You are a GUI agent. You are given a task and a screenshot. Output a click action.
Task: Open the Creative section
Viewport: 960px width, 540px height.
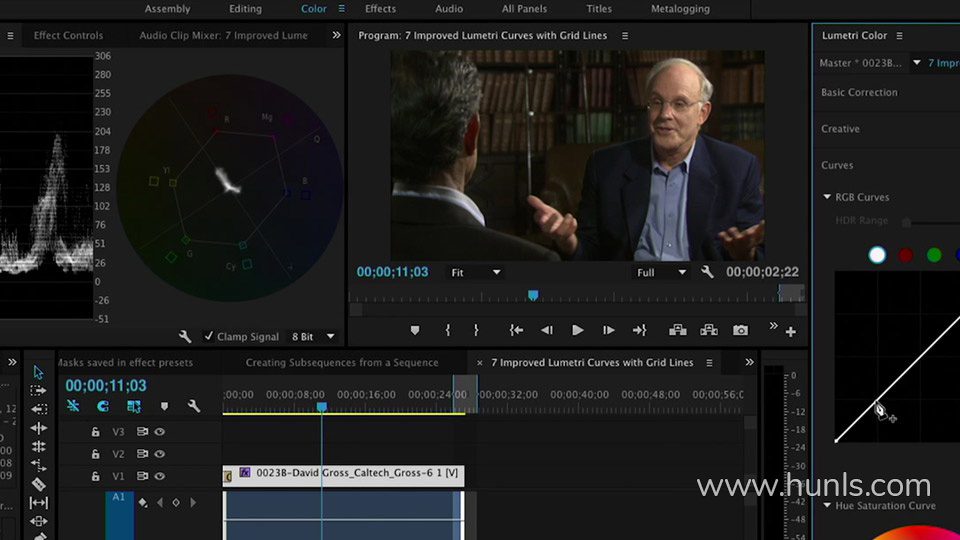click(840, 129)
